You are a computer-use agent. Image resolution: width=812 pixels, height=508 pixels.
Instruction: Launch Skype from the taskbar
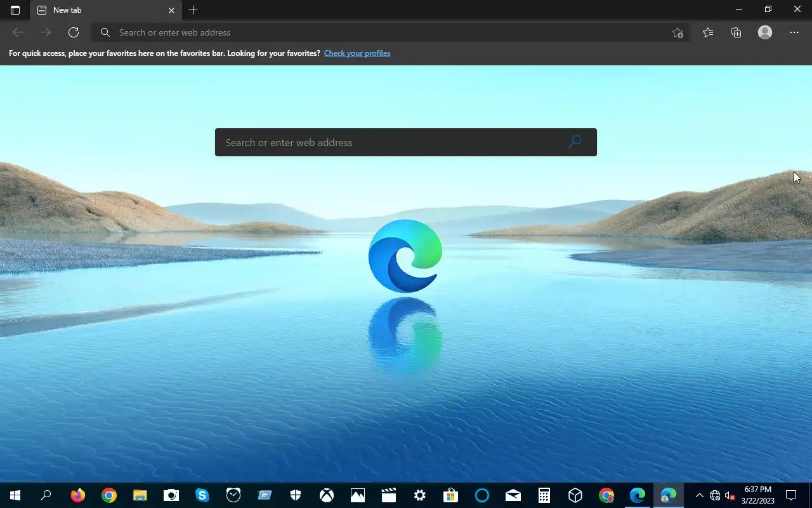(202, 495)
